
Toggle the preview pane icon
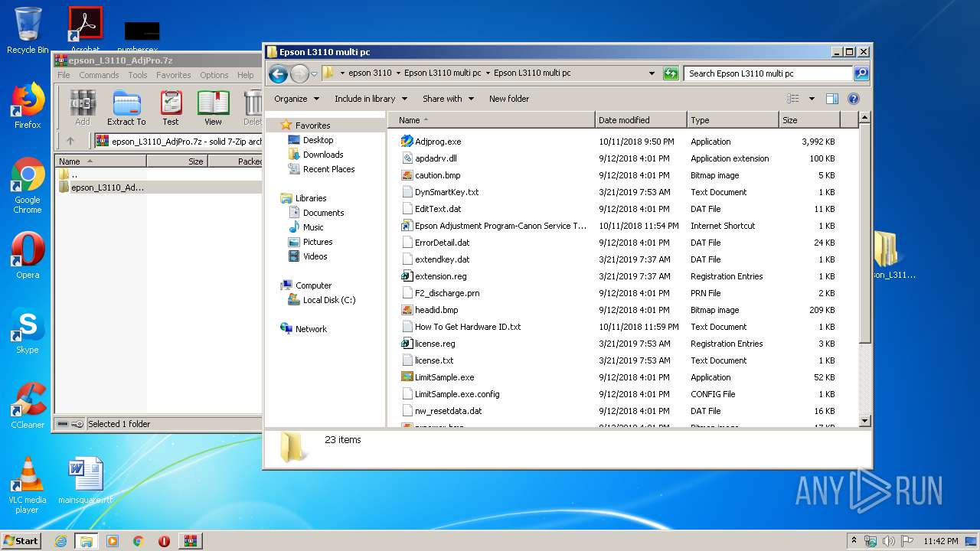(x=832, y=99)
